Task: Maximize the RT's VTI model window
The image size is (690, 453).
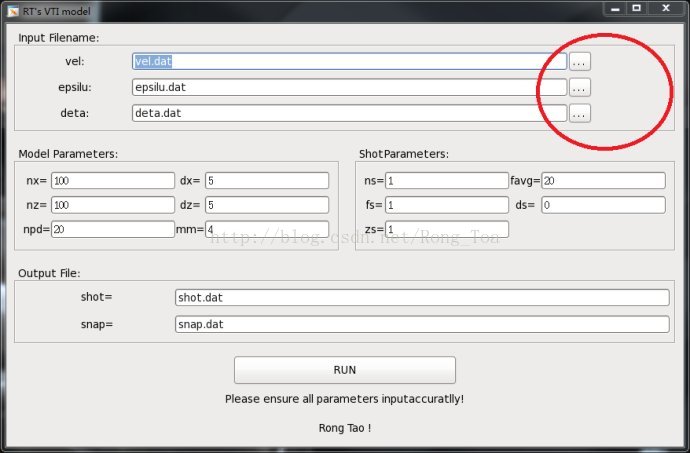Action: 636,8
